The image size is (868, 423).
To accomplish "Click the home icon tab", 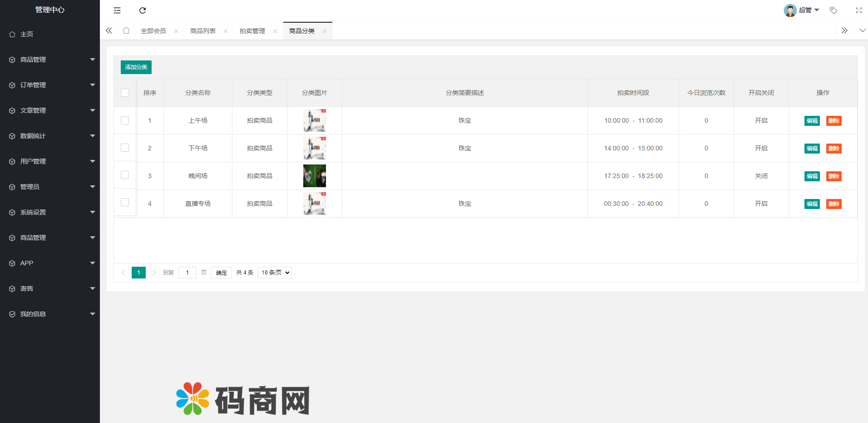I will [x=126, y=30].
